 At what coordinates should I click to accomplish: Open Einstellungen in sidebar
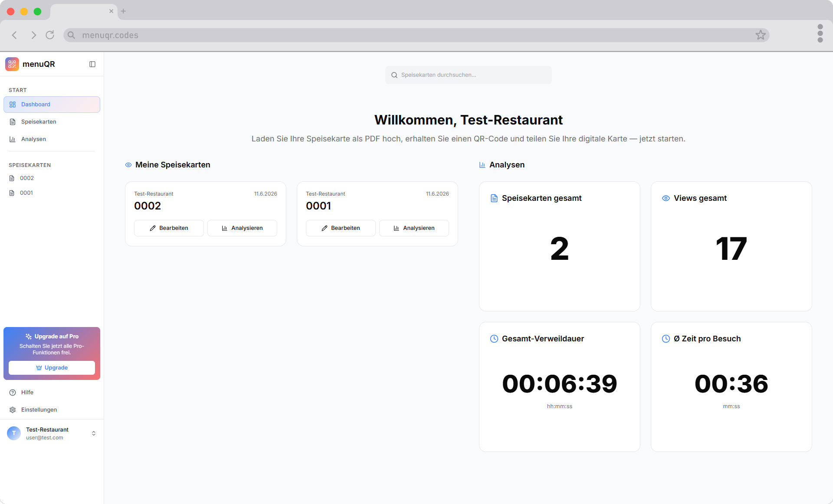[x=52, y=410]
